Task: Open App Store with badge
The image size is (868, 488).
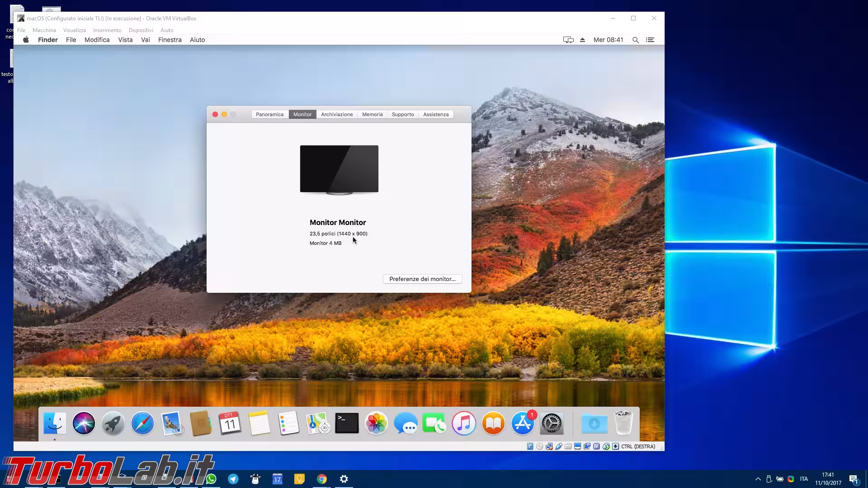Action: coord(523,423)
